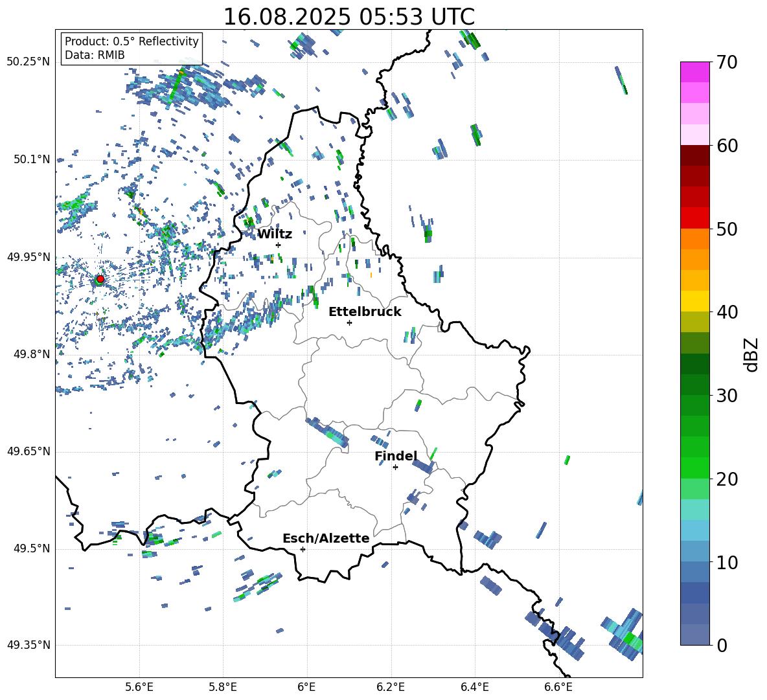Click the 40 dBZ colorbar tick label
Screen dimensions: 767x700
click(x=727, y=312)
